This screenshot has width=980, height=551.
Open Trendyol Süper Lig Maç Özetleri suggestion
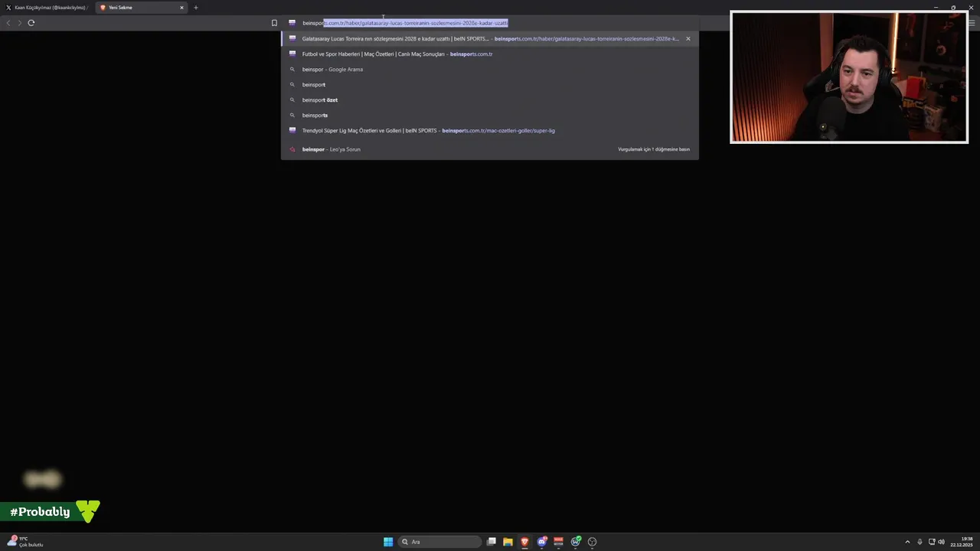tap(490, 130)
